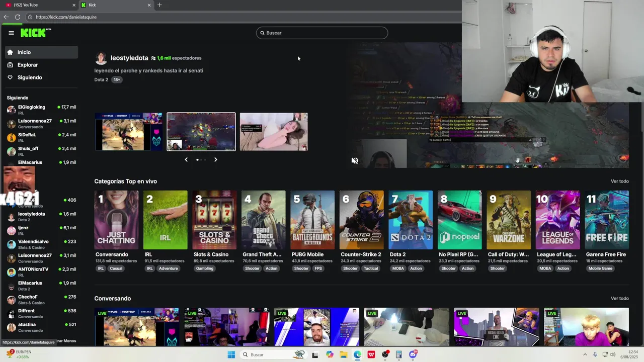This screenshot has width=644, height=362.
Task: Focus the Buscar search field
Action: (x=322, y=33)
